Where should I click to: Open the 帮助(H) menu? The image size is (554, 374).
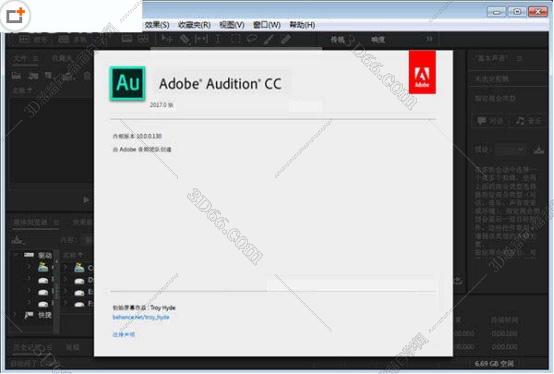point(302,25)
